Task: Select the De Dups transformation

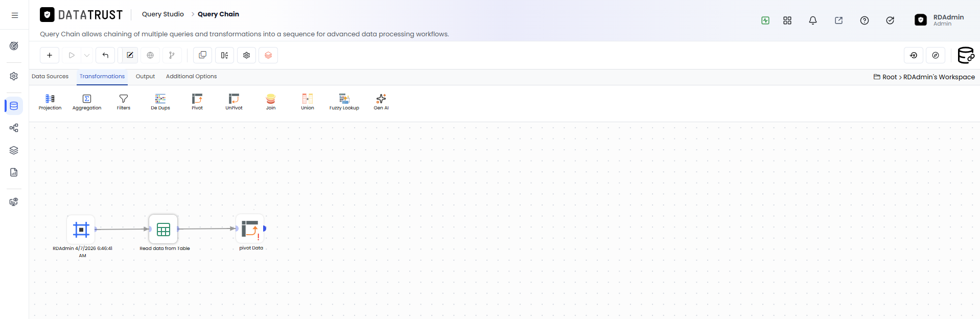Action: (x=160, y=102)
